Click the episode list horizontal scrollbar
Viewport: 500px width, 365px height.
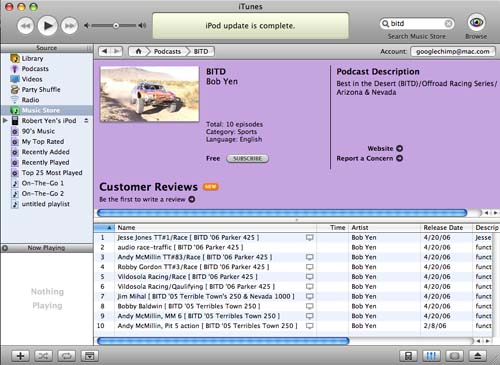coord(223,341)
